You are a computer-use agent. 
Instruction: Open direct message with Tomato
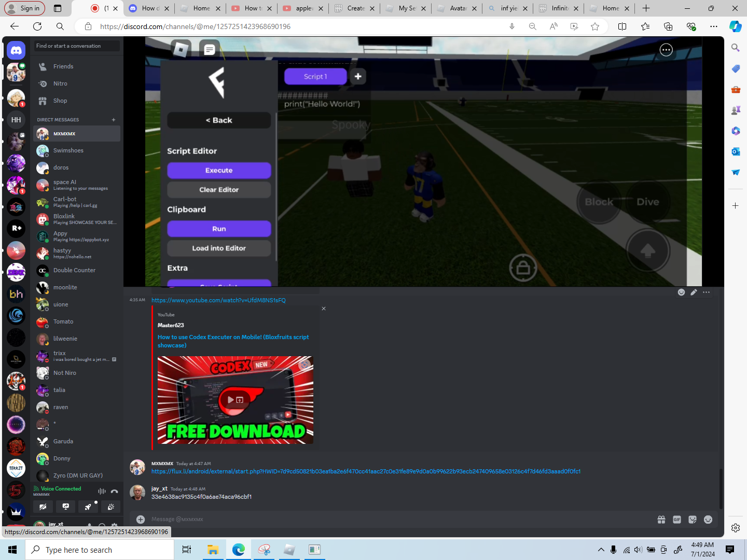[x=77, y=321]
